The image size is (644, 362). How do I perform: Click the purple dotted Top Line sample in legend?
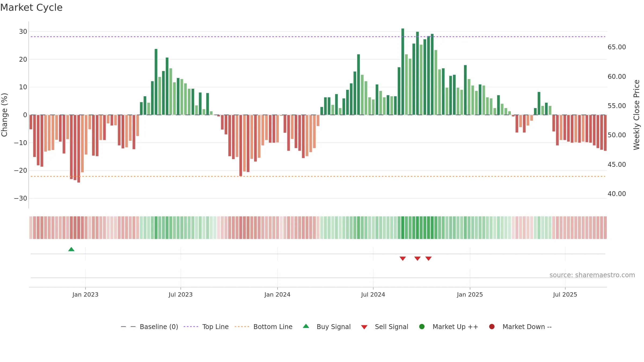(x=191, y=327)
